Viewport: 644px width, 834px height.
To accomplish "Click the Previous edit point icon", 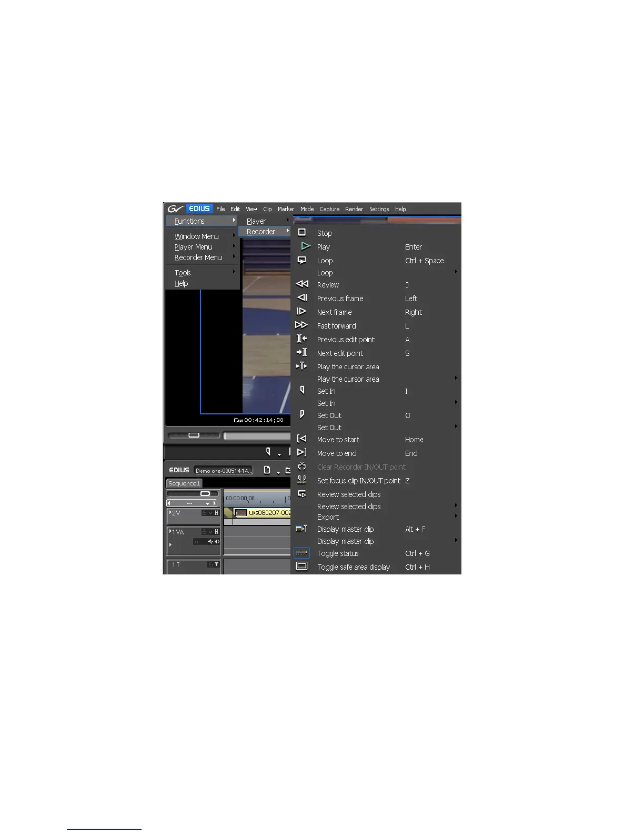I will click(301, 339).
